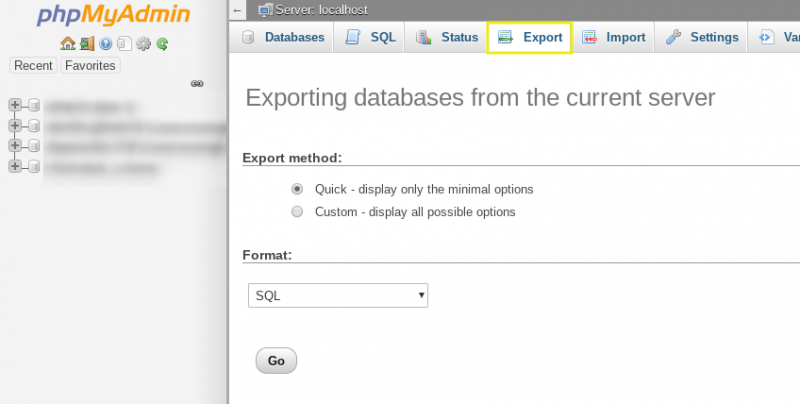This screenshot has height=404, width=800.
Task: Select Quick export method radio button
Action: tap(297, 189)
